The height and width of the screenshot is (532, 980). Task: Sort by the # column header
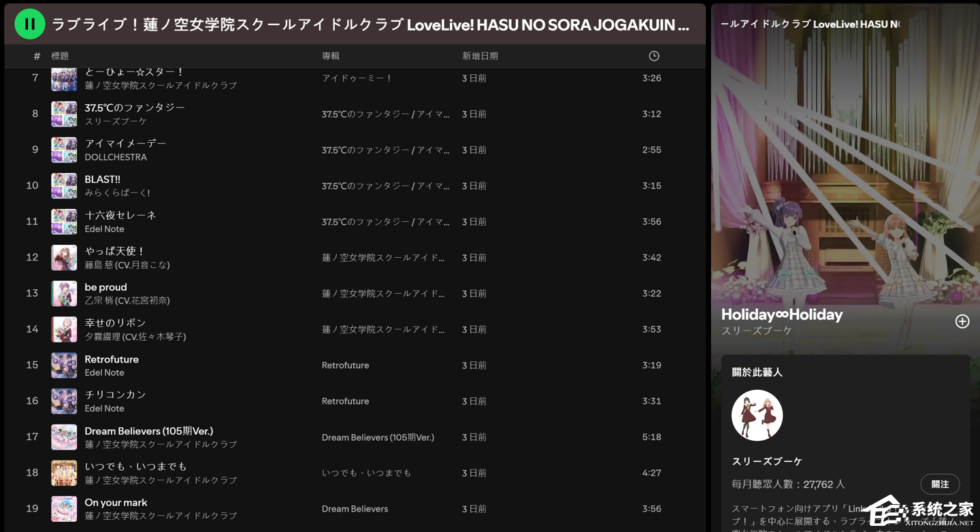pos(37,56)
